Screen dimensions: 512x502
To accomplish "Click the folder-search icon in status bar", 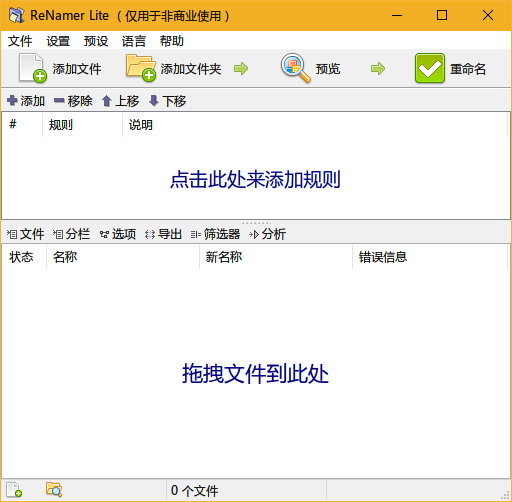I will [54, 490].
